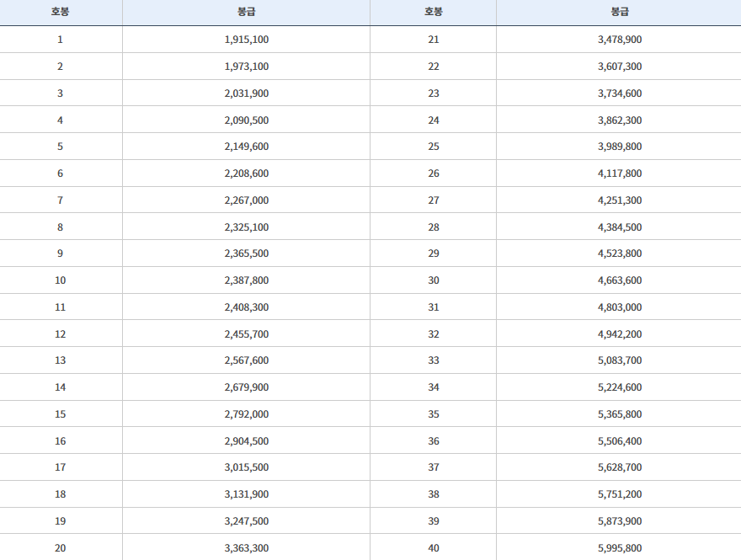
Task: Click the amount 5,873,900
Action: point(620,520)
